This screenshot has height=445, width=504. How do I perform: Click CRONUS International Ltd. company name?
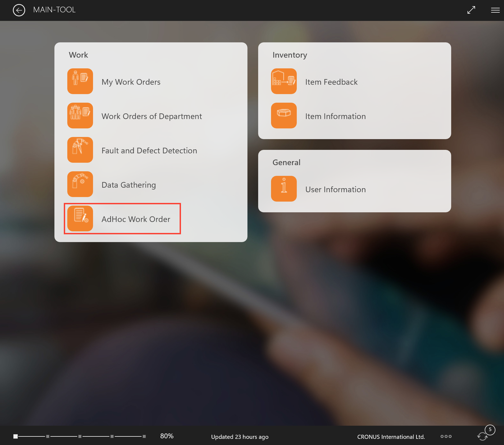(391, 437)
